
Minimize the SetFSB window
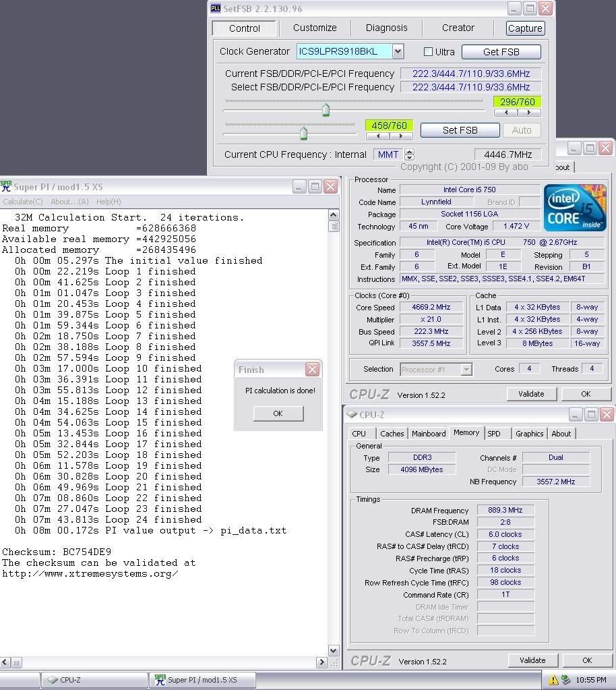(514, 8)
